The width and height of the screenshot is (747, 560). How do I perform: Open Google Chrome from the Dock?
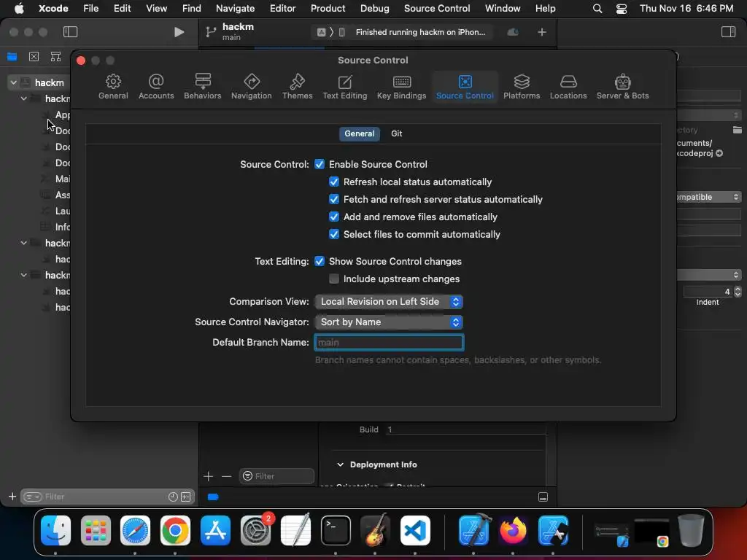point(175,530)
